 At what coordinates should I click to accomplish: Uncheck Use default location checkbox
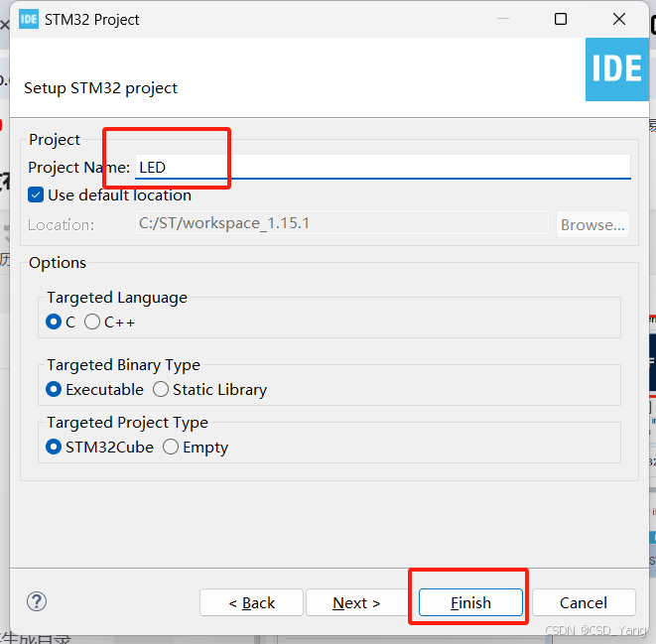(x=36, y=194)
